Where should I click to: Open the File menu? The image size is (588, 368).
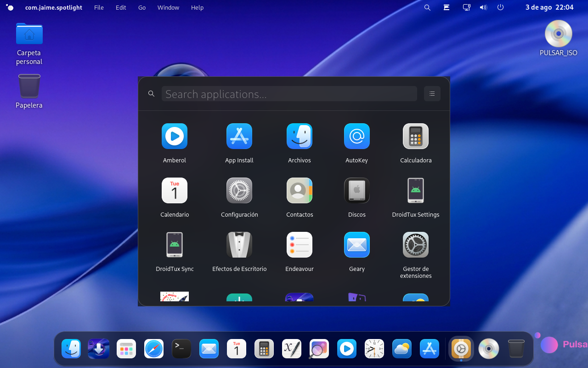[x=99, y=7]
